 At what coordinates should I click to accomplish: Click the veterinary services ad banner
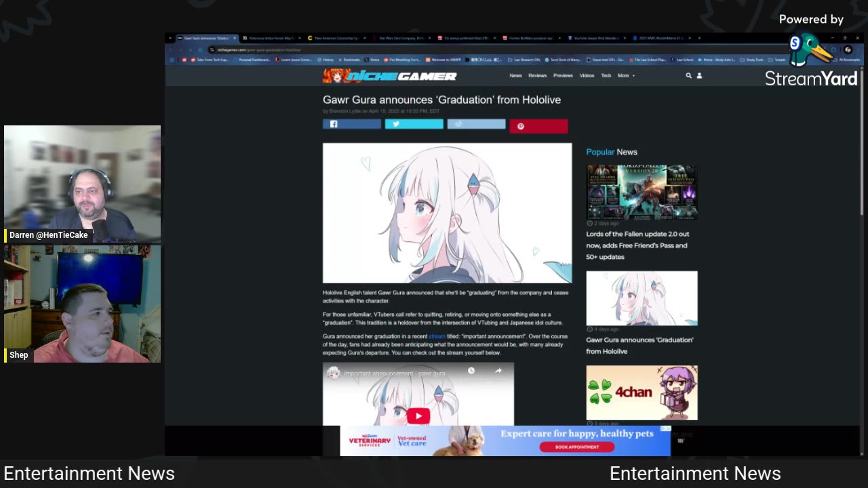[x=505, y=441]
